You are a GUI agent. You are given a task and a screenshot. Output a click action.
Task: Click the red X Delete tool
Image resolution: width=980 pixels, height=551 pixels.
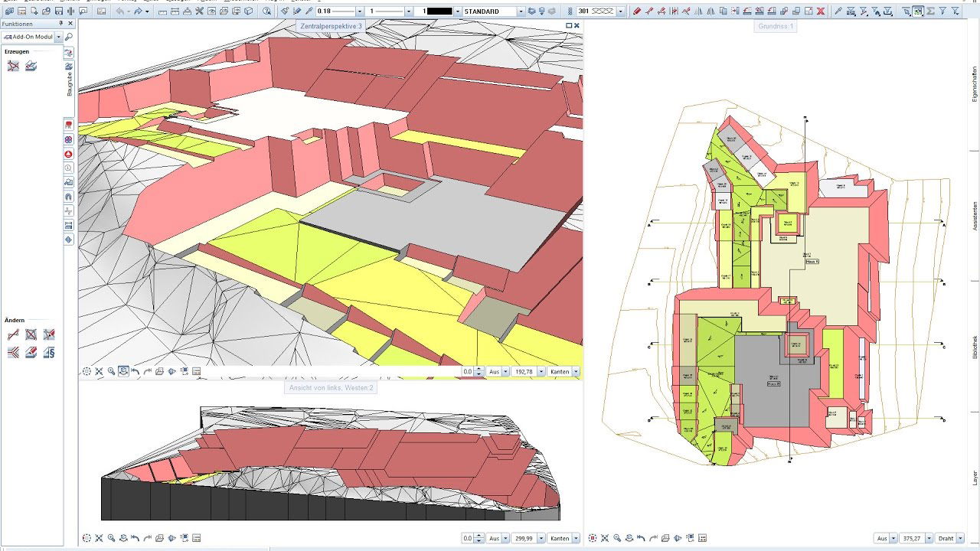point(821,11)
